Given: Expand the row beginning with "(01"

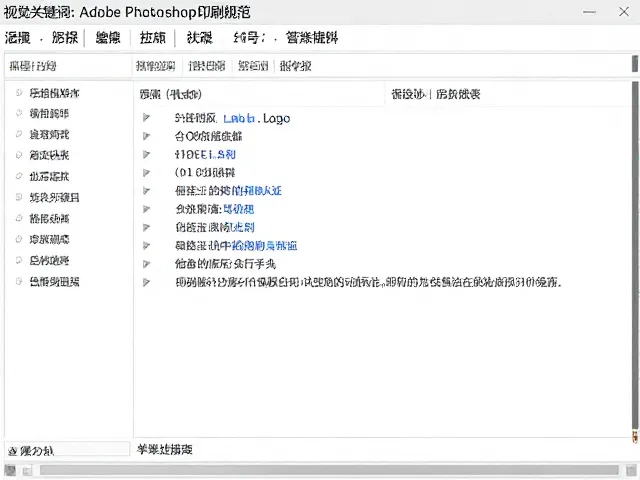Looking at the screenshot, I should point(146,173).
